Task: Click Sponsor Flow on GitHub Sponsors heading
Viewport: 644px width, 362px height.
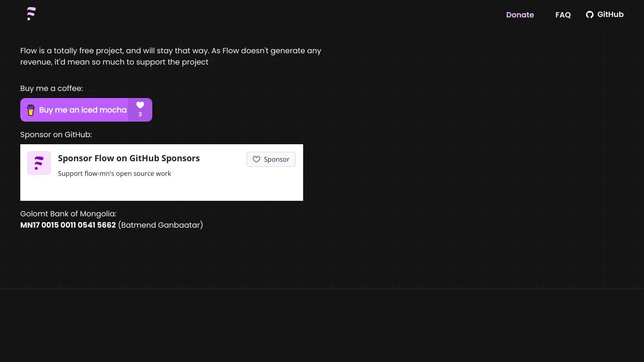Action: pyautogui.click(x=129, y=158)
